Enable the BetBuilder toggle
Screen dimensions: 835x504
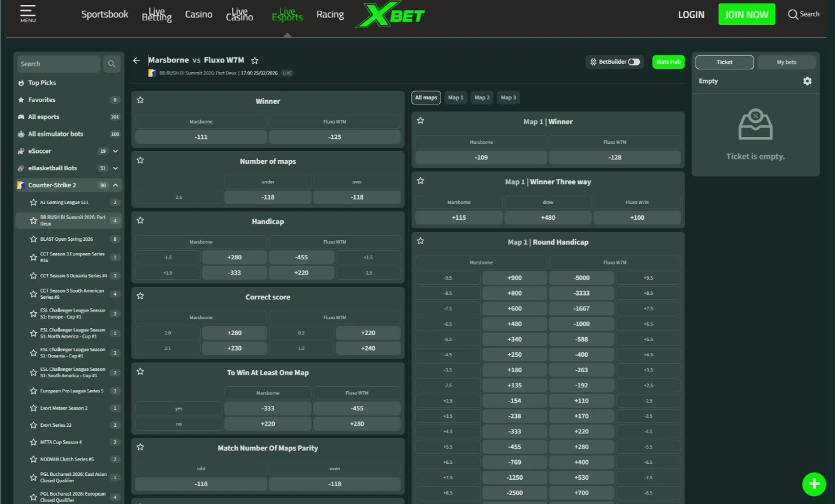coord(633,62)
